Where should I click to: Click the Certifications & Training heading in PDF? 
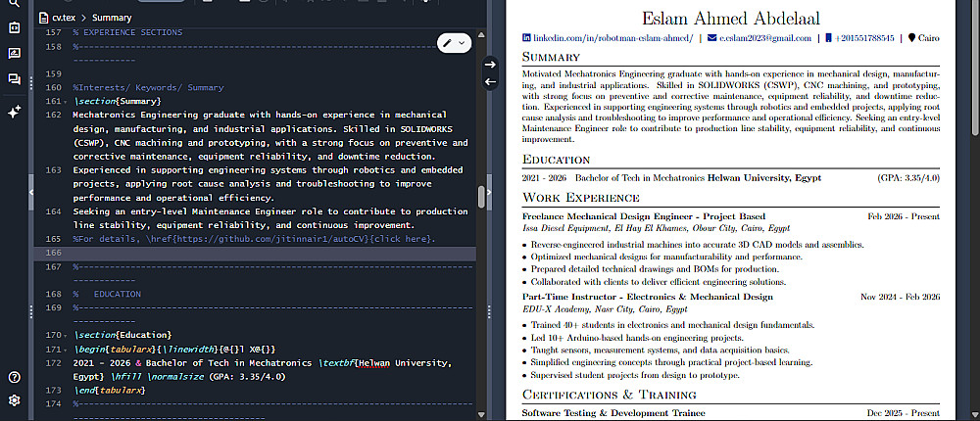click(x=609, y=395)
